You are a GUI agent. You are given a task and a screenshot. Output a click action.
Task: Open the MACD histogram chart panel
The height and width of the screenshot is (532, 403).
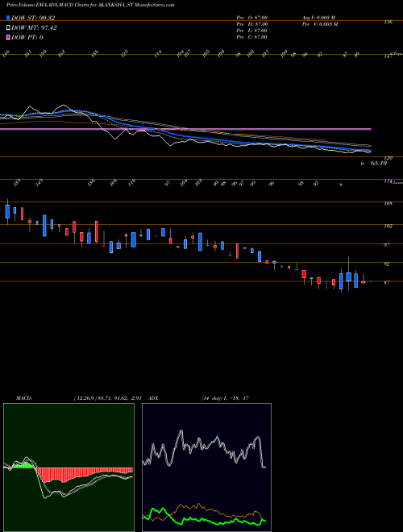pyautogui.click(x=69, y=468)
